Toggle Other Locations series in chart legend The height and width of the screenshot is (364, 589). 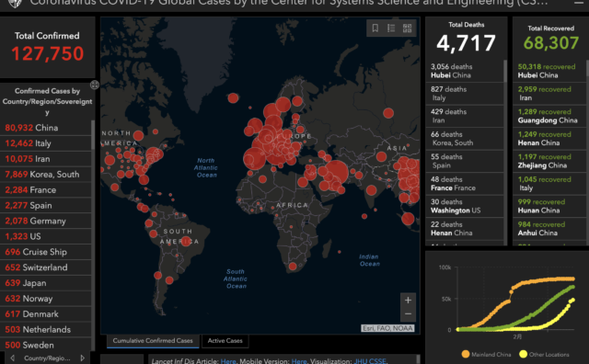(544, 354)
